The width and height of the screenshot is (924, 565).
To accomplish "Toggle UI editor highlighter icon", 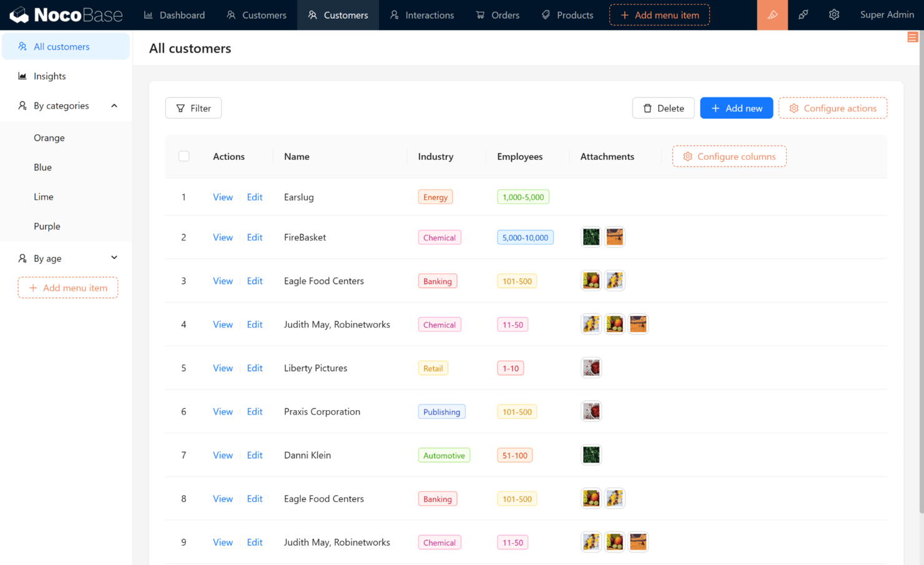I will pos(772,15).
